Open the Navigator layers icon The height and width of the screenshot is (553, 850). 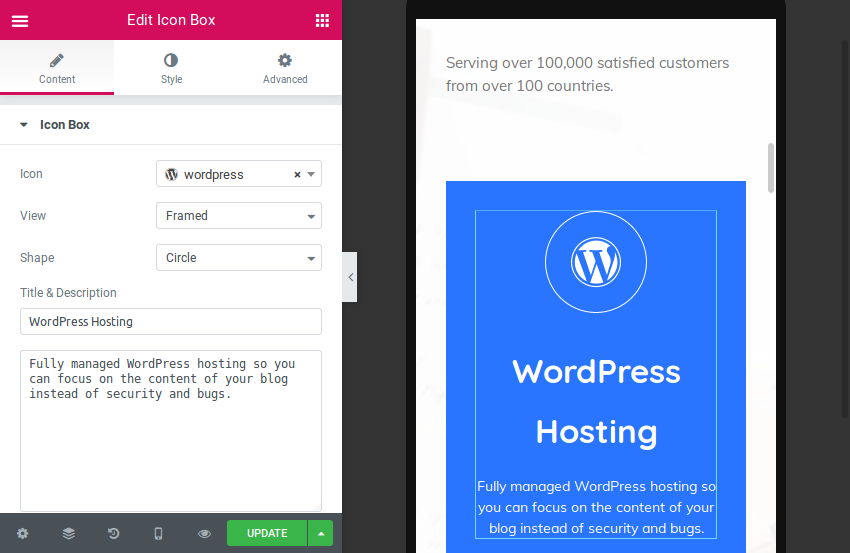coord(68,533)
